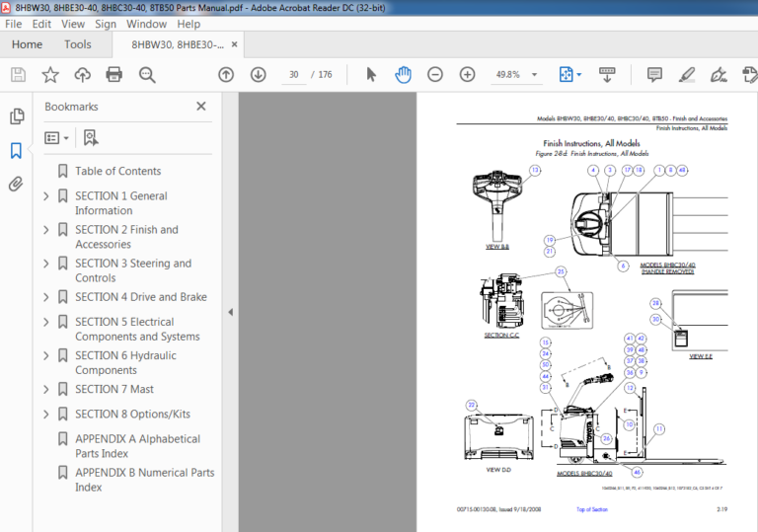Image resolution: width=758 pixels, height=532 pixels.
Task: Follow the Top of Section link
Action: tap(592, 509)
